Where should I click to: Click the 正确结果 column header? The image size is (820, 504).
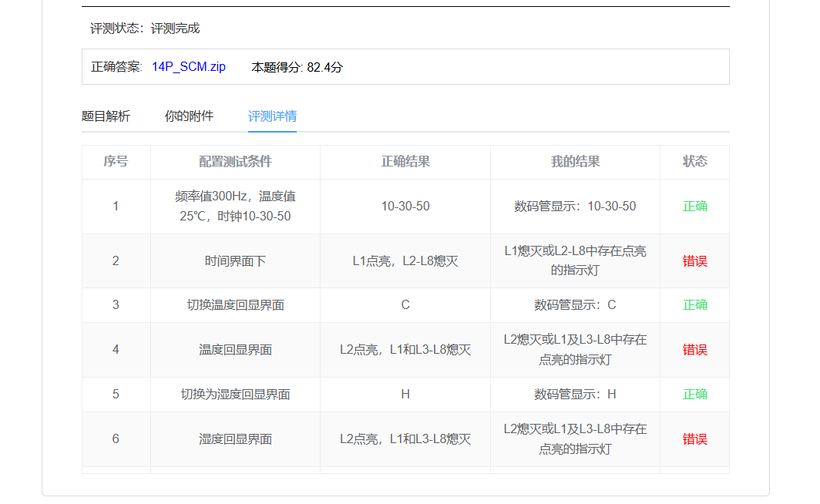[405, 162]
